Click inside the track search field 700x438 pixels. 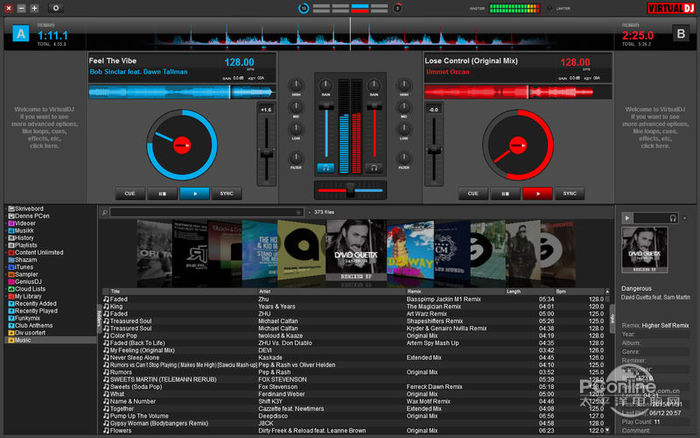(x=204, y=213)
